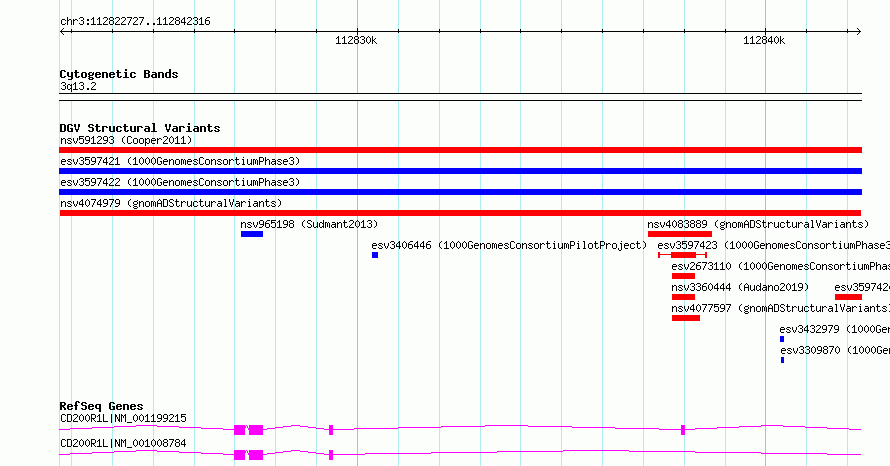Select the RefSeq Genes track title
This screenshot has height=466, width=890.
[101, 406]
